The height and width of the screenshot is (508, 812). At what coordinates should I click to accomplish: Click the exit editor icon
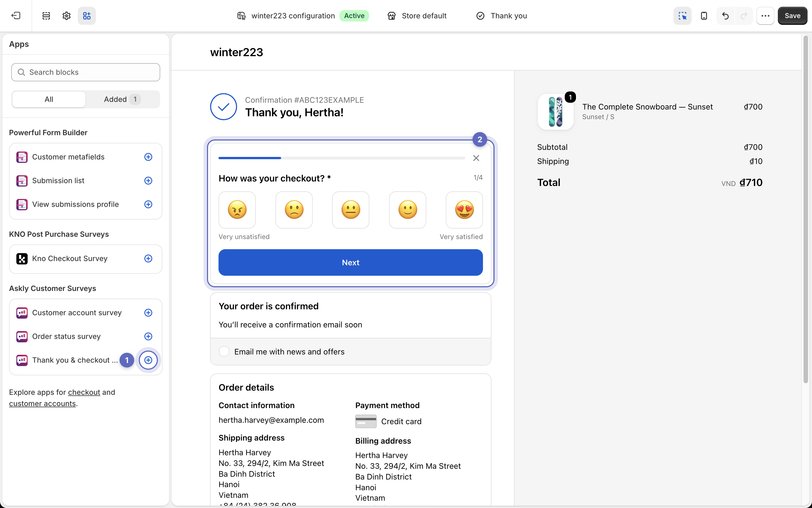click(16, 16)
